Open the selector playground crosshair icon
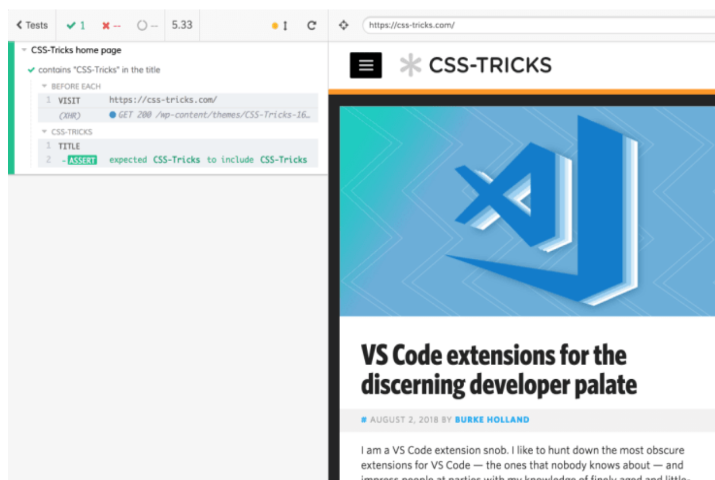 click(x=344, y=25)
